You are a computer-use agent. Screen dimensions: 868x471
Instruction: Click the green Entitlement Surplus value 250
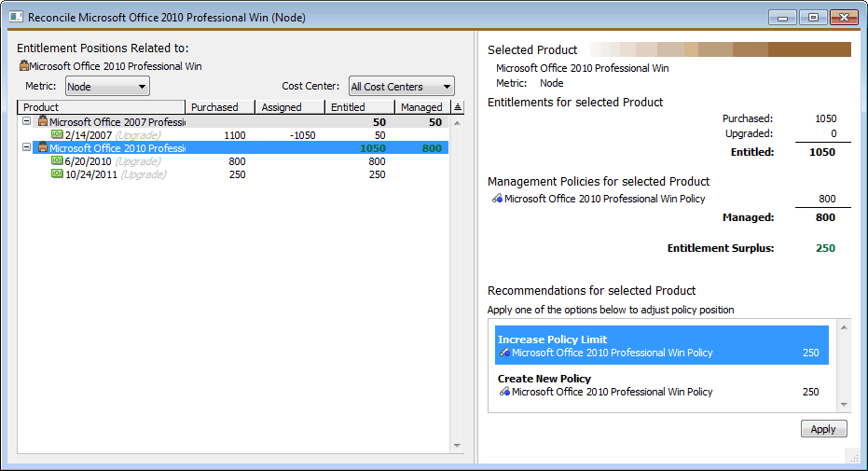click(x=825, y=248)
